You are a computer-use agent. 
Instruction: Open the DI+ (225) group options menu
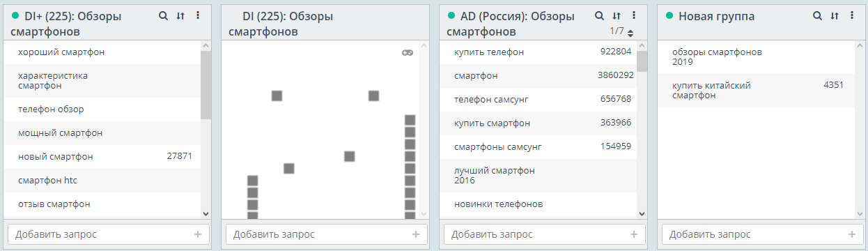coord(198,15)
